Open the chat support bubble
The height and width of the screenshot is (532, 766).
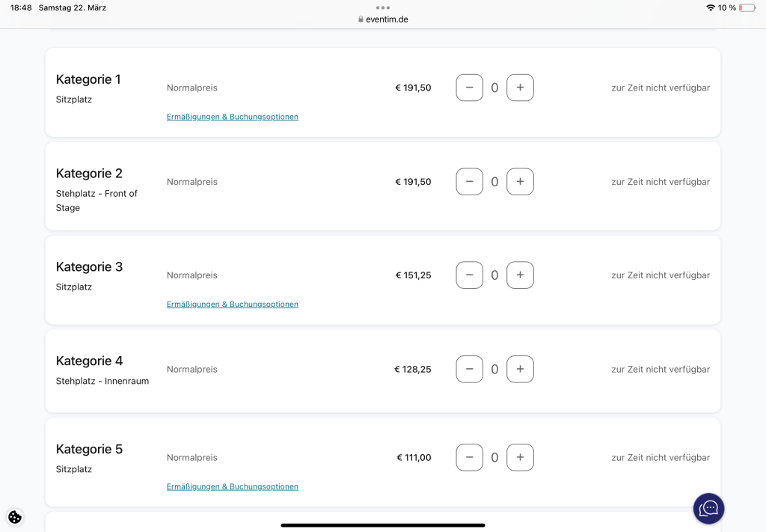[708, 509]
